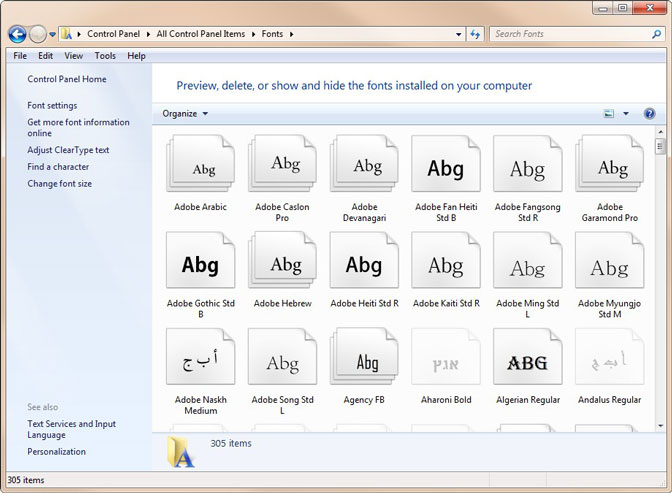The height and width of the screenshot is (493, 672).
Task: Expand the arrow before Control Panel breadcrumb
Action: [x=79, y=34]
